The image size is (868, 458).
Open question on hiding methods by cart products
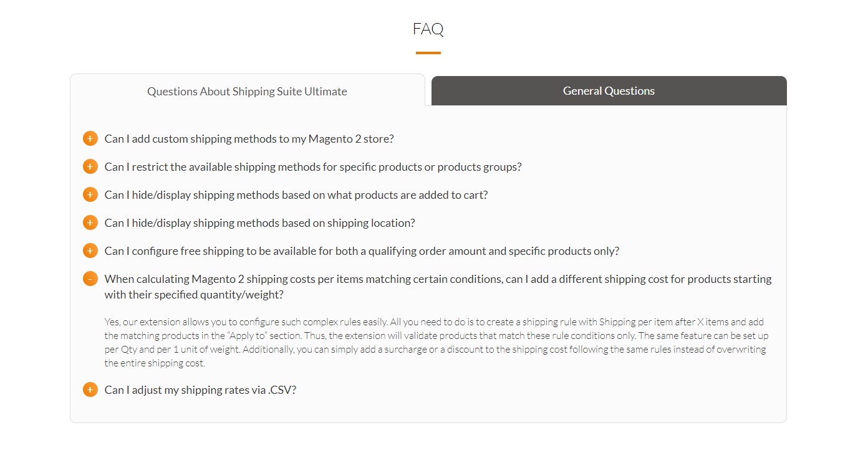pos(296,195)
